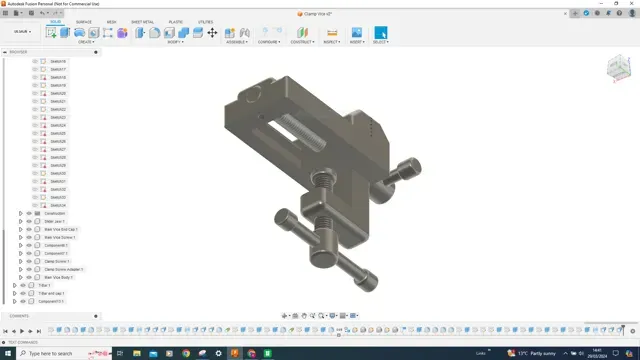The image size is (640, 360).
Task: Open the Windows Start menu
Action: pyautogui.click(x=8, y=353)
